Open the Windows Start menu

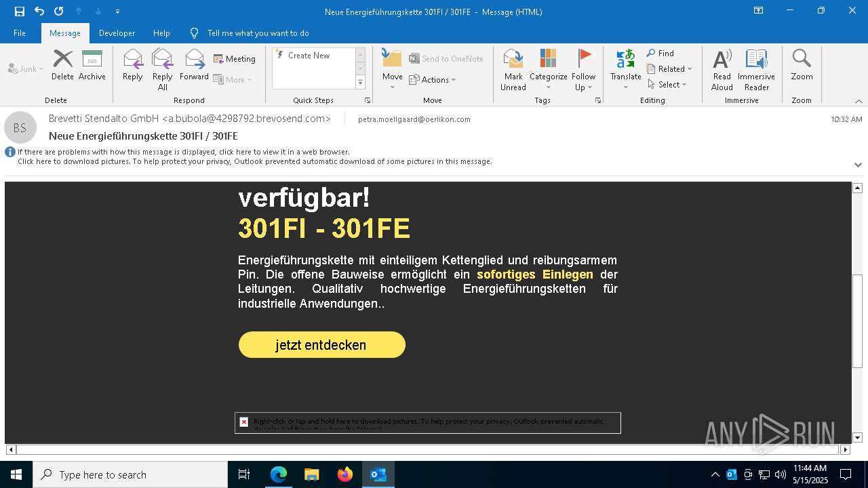point(16,474)
